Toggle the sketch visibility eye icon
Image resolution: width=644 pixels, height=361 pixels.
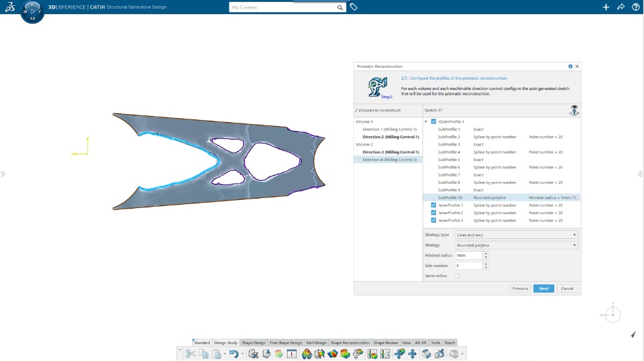click(x=574, y=110)
